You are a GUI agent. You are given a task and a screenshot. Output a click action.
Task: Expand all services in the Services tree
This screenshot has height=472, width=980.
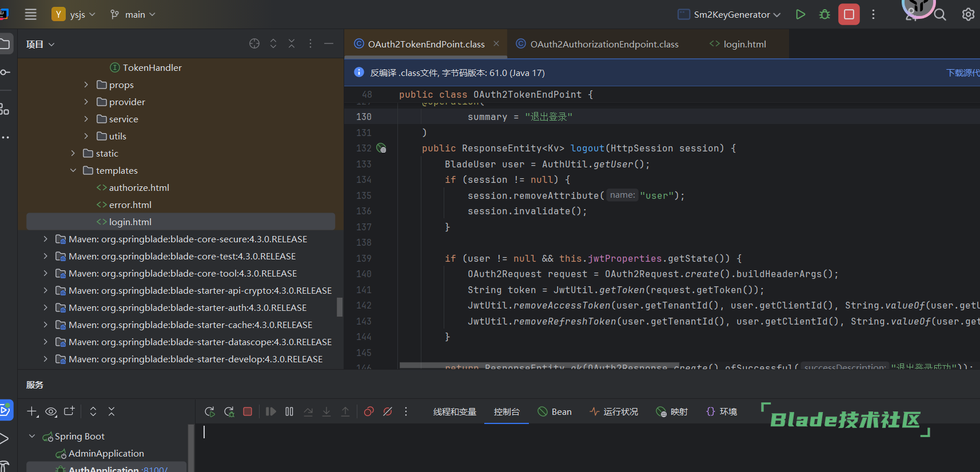tap(93, 411)
